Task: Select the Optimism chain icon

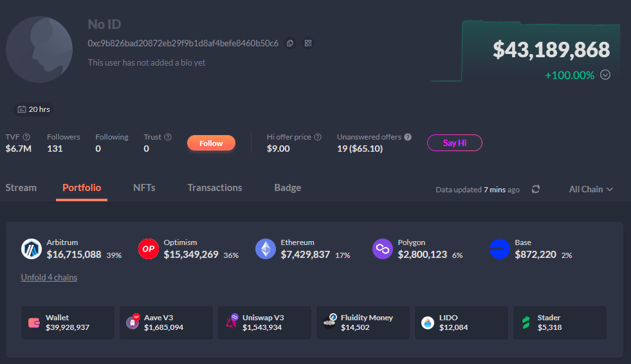Action: [148, 249]
